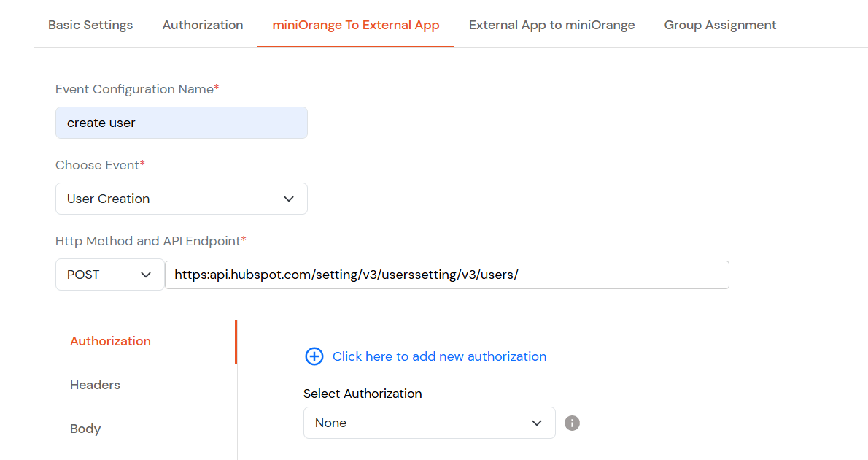Image resolution: width=868 pixels, height=460 pixels.
Task: Select the Authorization side section
Action: pyautogui.click(x=110, y=341)
